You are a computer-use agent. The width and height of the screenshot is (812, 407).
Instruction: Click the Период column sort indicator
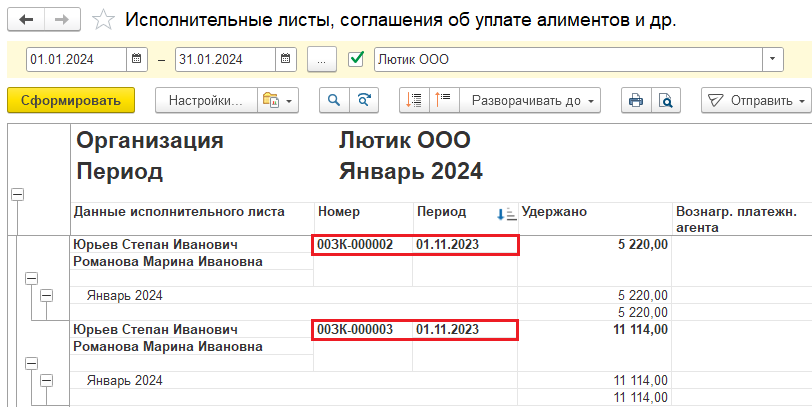click(x=506, y=214)
